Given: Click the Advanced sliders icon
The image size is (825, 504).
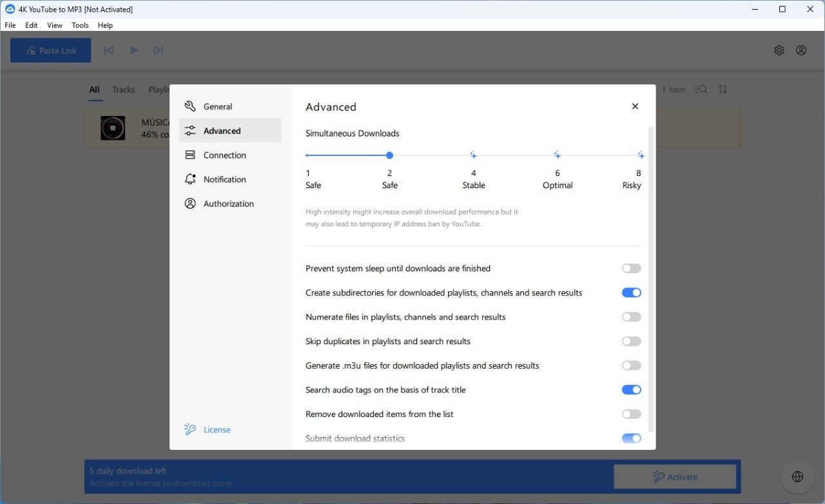Looking at the screenshot, I should pos(190,131).
